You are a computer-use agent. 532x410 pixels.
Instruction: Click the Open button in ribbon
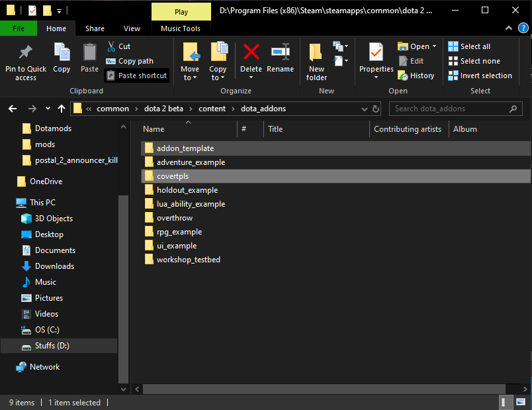click(x=414, y=46)
